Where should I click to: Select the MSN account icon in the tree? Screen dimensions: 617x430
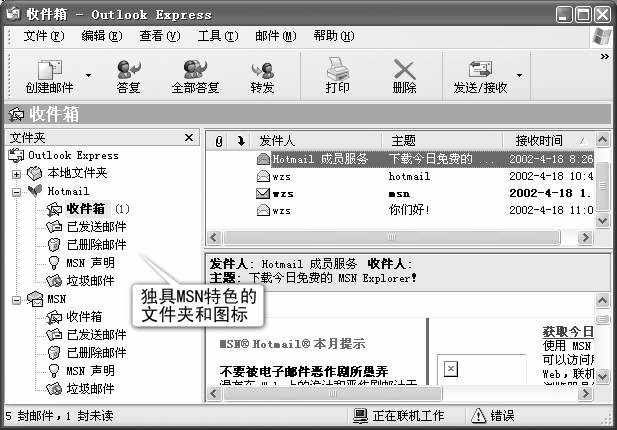pos(35,299)
